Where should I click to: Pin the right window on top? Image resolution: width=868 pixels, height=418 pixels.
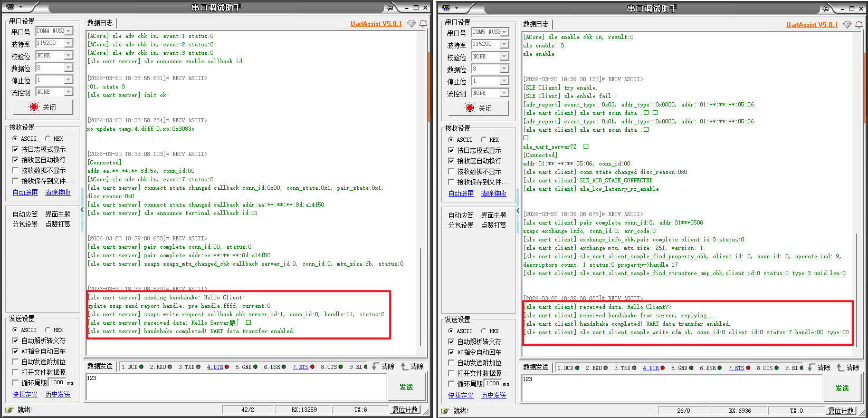point(826,8)
